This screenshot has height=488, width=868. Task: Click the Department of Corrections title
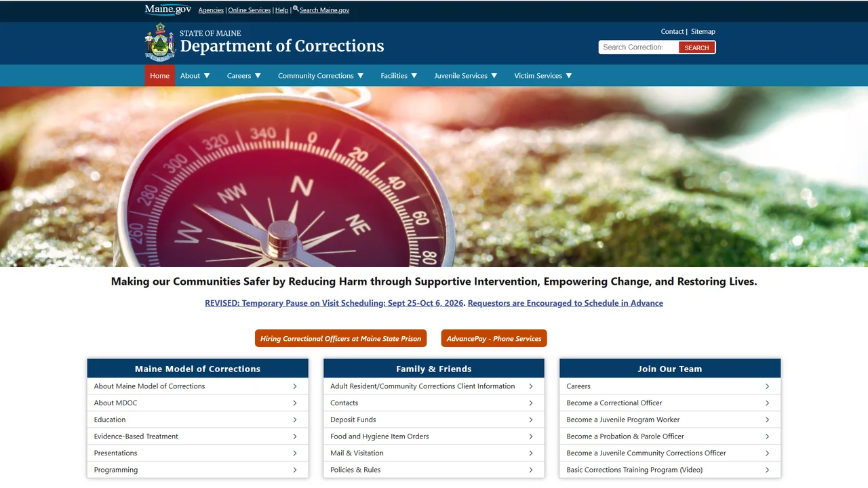click(282, 46)
